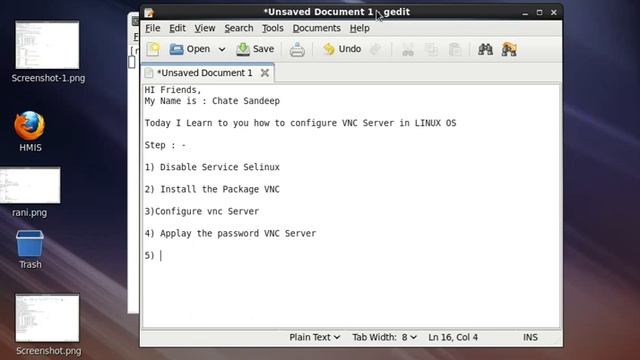Click the line 'My Name is : Chate Sandeep'

click(x=212, y=101)
